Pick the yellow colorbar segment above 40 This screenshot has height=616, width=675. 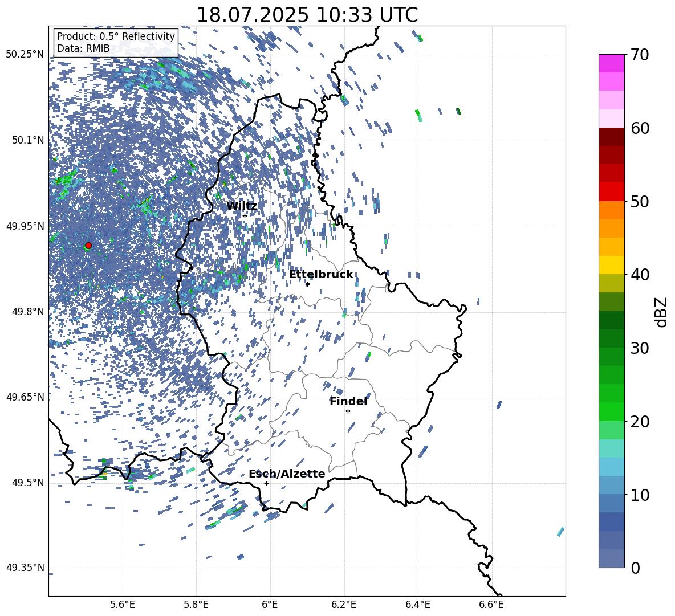point(611,266)
